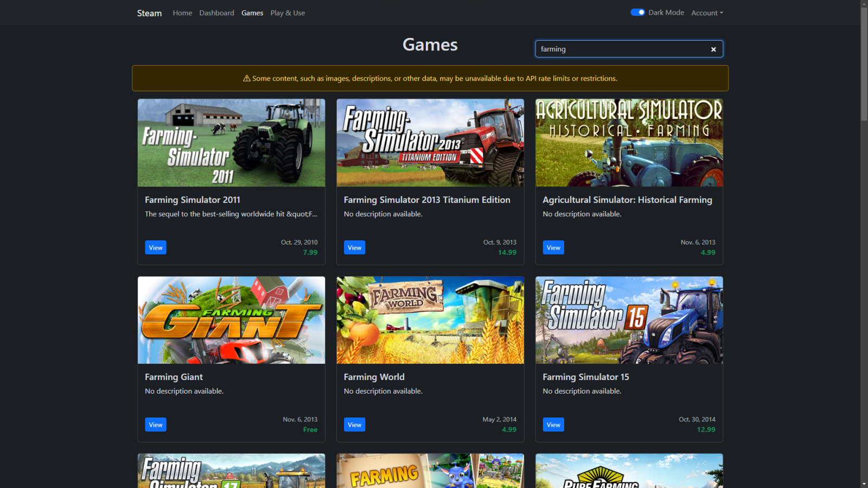The image size is (868, 488).
Task: Open the Dashboard section
Action: click(216, 12)
